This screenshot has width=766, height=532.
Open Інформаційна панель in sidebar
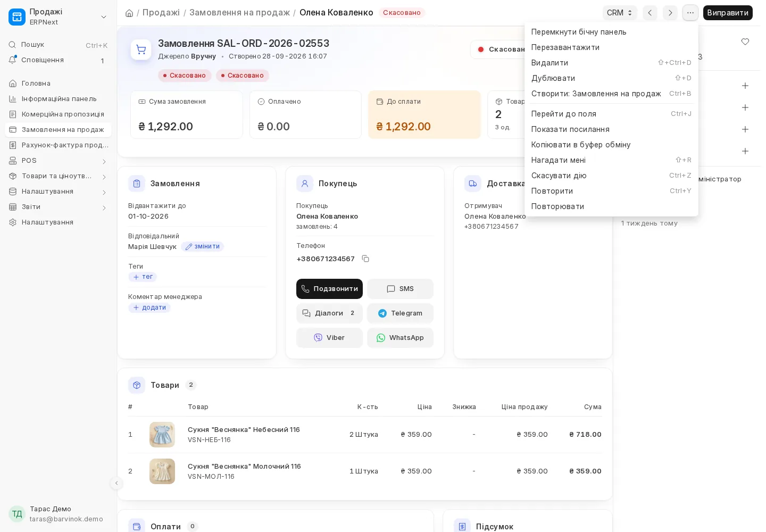click(58, 99)
